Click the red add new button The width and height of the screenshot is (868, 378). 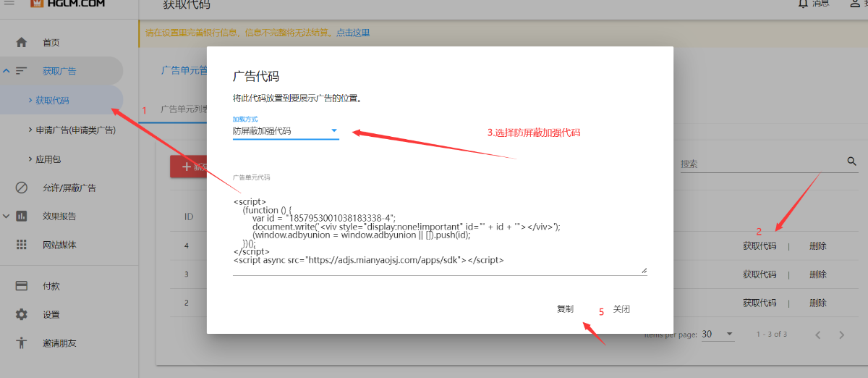pos(189,167)
